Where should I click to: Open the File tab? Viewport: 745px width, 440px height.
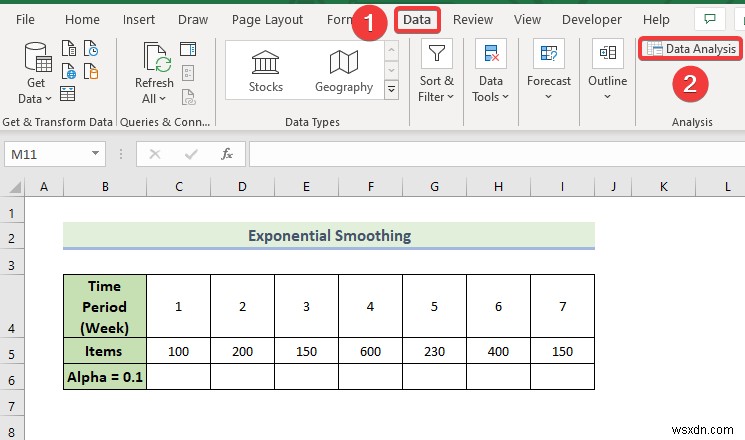click(x=25, y=19)
